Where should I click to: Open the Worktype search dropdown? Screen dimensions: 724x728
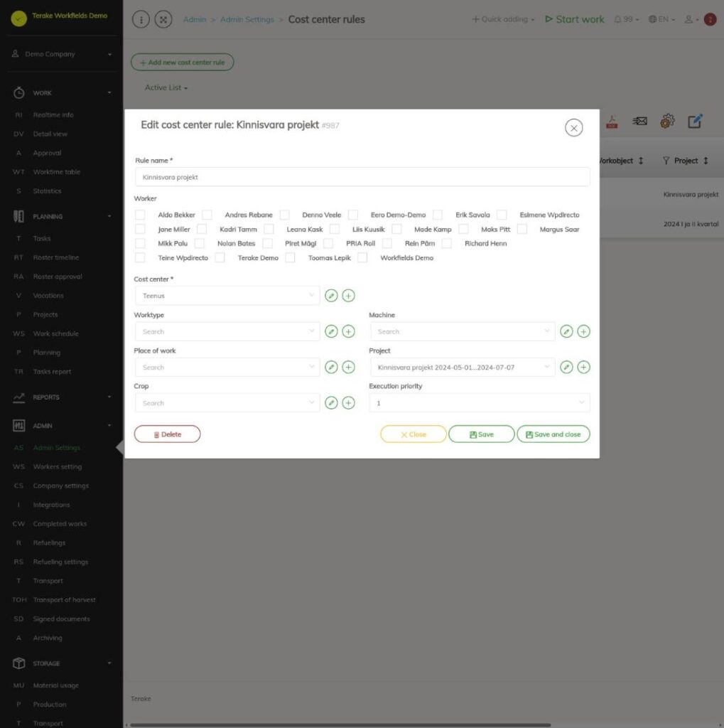click(227, 331)
